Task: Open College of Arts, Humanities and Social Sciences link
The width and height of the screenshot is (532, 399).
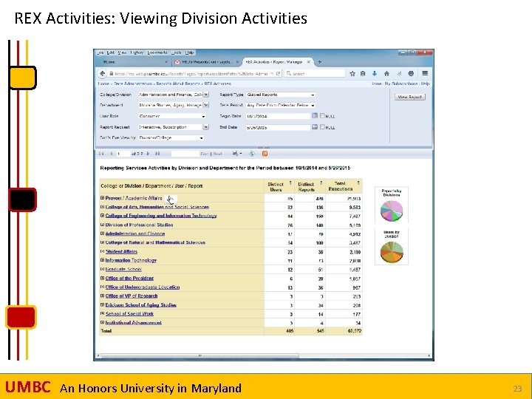Action: point(157,207)
